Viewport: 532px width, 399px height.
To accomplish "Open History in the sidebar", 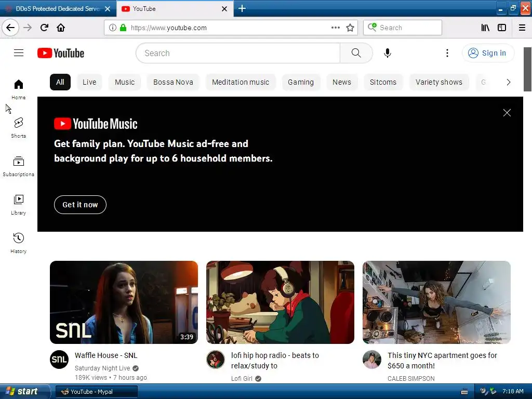I will pos(18,243).
